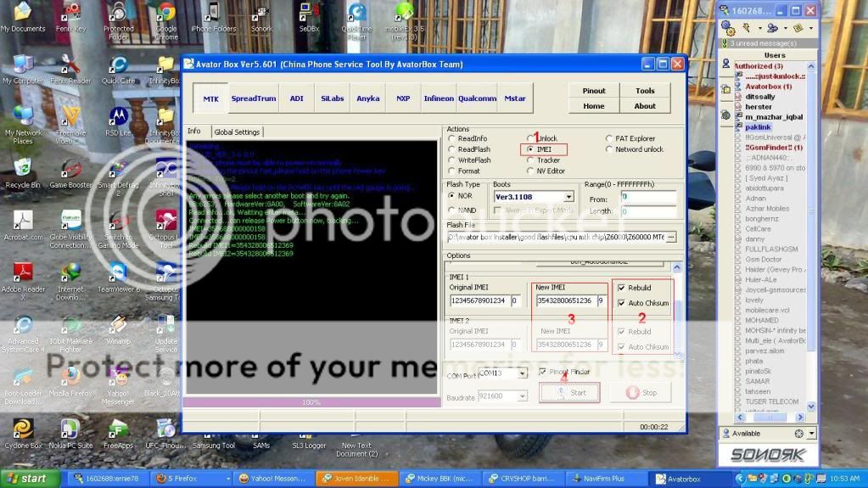This screenshot has width=868, height=488.
Task: Toggle the IMEI 1 Auto Chksum checkbox
Action: pos(623,303)
